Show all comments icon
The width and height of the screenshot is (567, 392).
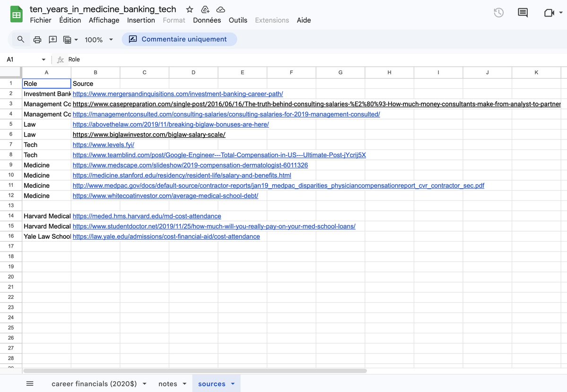tap(523, 13)
